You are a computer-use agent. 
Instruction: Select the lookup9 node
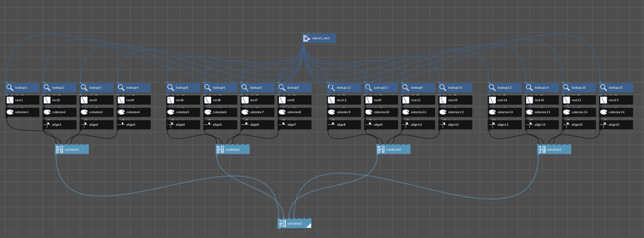[418, 87]
